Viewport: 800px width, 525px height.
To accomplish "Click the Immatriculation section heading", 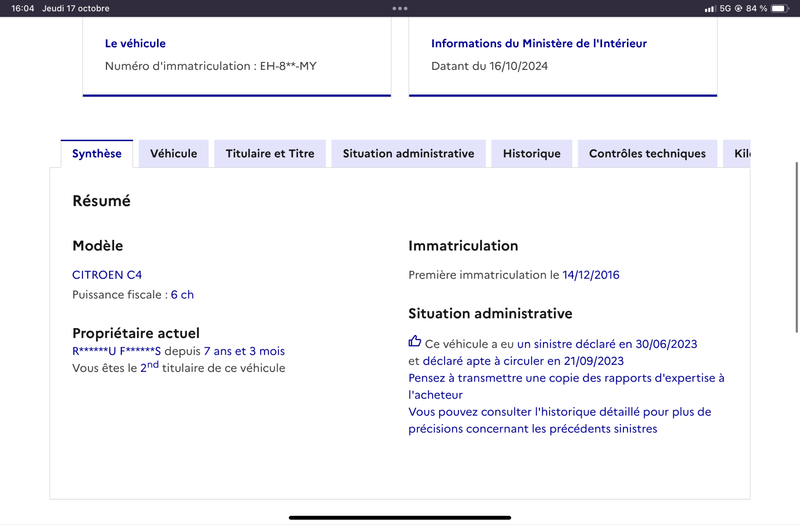I will 463,245.
